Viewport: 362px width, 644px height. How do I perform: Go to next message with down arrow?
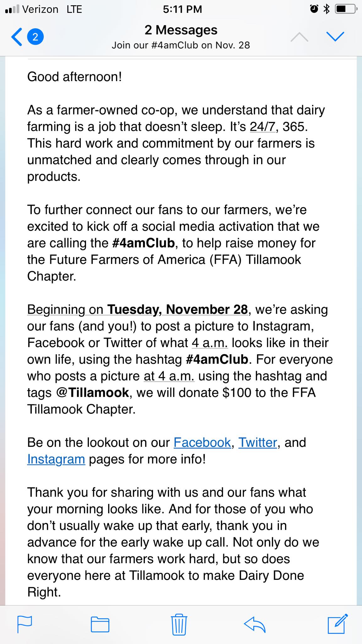(335, 37)
